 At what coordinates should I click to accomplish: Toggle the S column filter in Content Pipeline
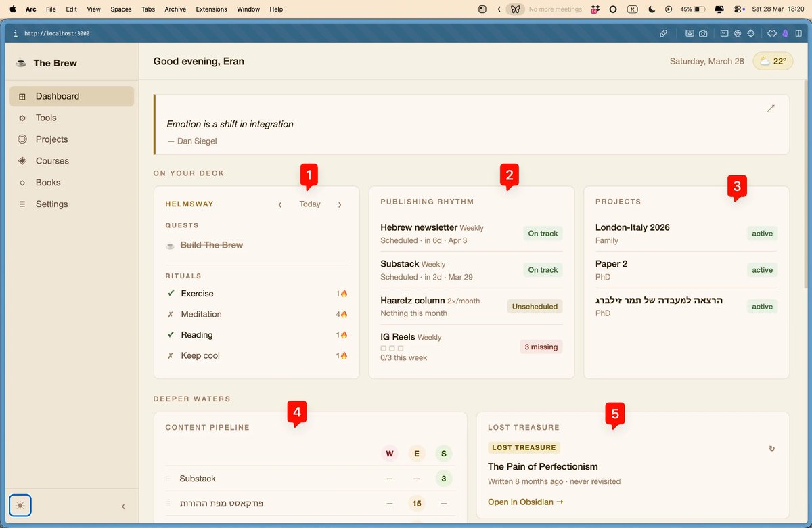[x=444, y=454]
